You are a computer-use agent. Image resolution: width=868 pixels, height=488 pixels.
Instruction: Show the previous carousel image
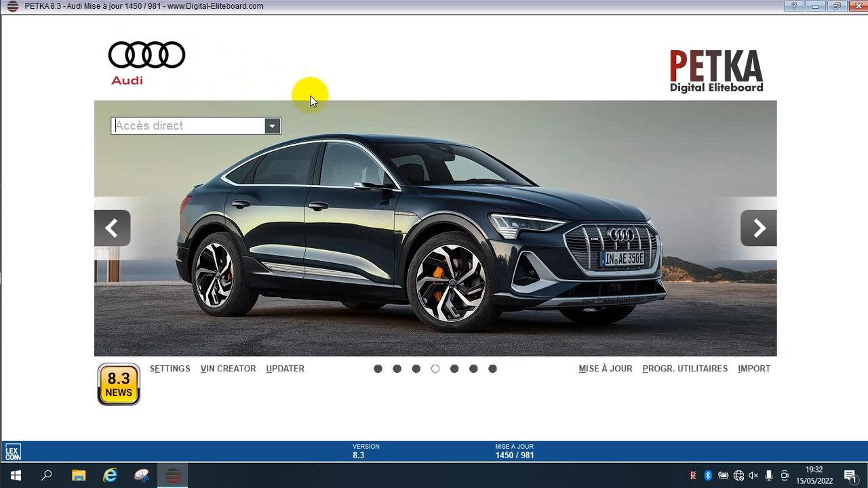[x=112, y=228]
